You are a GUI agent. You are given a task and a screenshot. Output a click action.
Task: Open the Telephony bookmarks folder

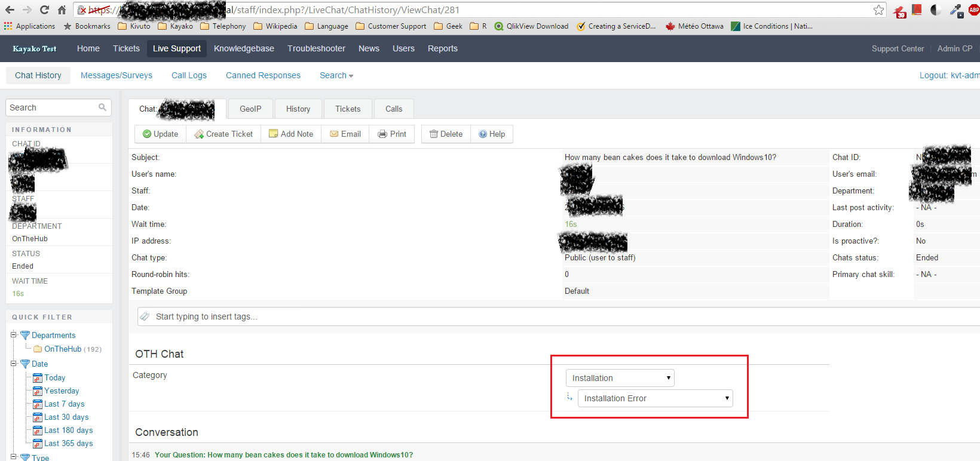pyautogui.click(x=223, y=26)
